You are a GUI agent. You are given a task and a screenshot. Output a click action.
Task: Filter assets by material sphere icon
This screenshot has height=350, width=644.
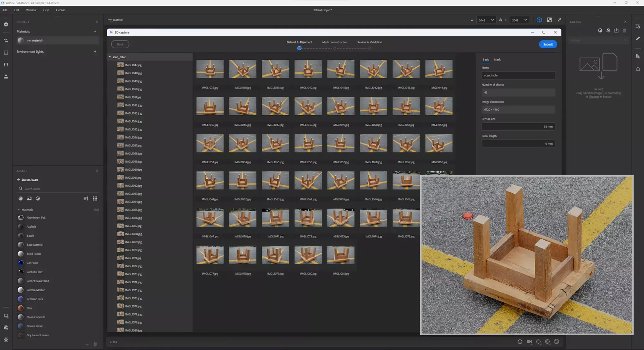20,198
